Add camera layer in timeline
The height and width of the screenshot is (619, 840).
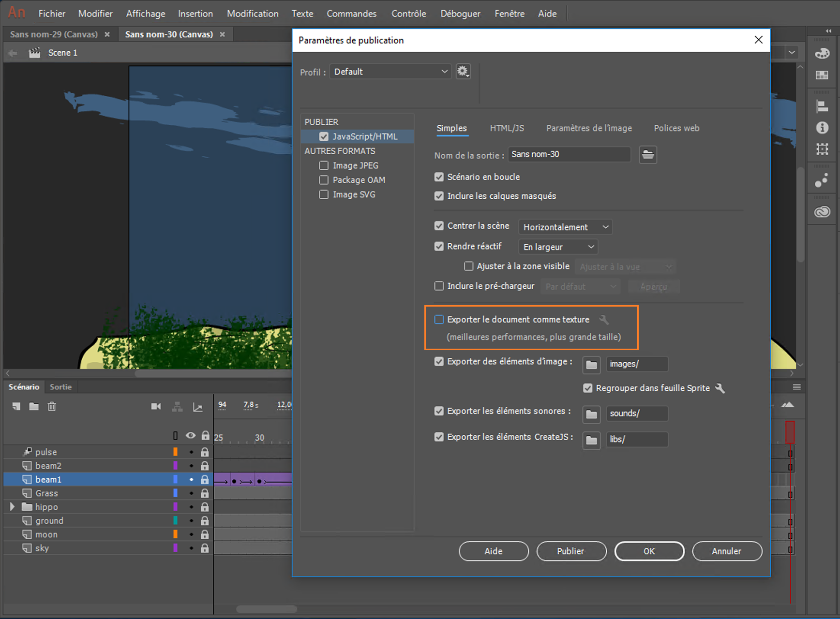(156, 407)
